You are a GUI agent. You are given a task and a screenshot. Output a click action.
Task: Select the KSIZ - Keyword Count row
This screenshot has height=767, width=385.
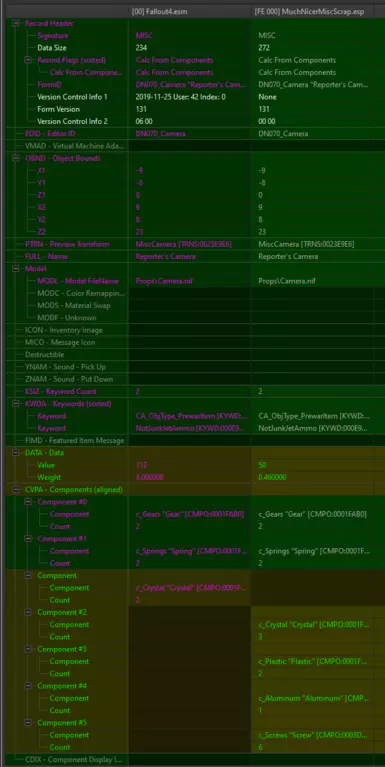tap(192, 391)
